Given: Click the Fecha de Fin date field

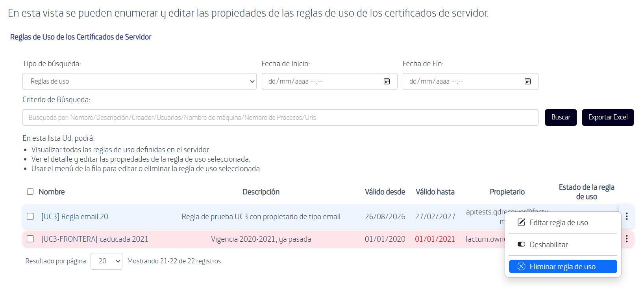Looking at the screenshot, I should (x=470, y=81).
